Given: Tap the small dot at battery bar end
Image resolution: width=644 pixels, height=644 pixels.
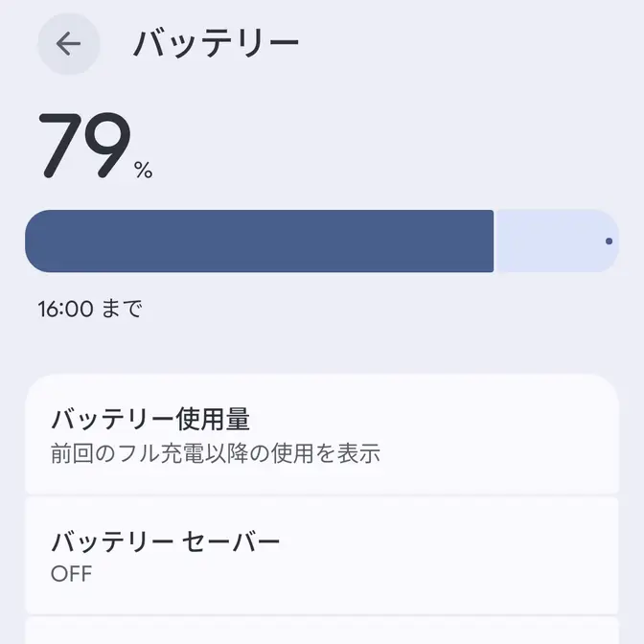Looking at the screenshot, I should coord(609,241).
